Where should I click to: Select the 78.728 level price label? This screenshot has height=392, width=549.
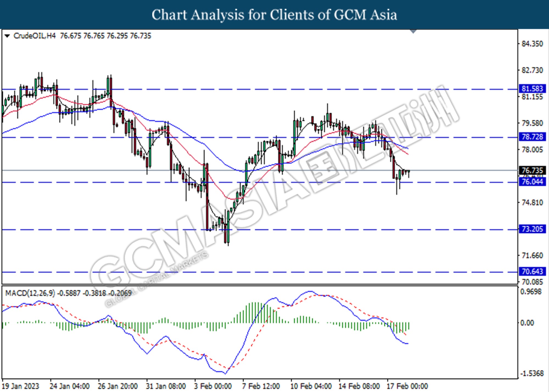532,137
